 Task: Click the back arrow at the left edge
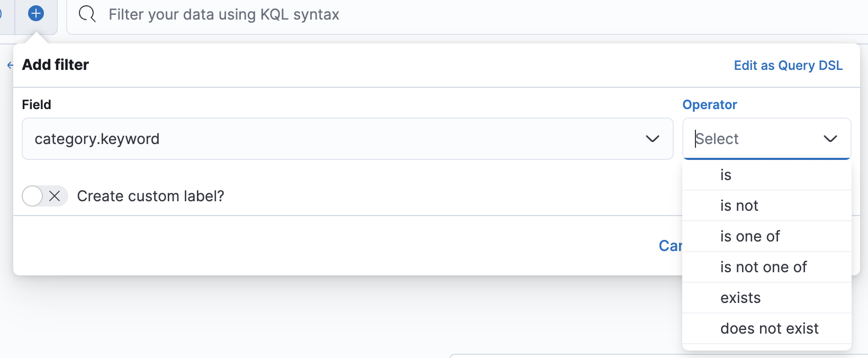[10, 65]
